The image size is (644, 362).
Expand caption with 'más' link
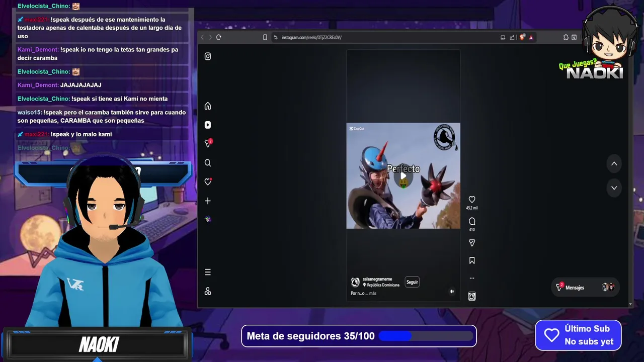373,293
